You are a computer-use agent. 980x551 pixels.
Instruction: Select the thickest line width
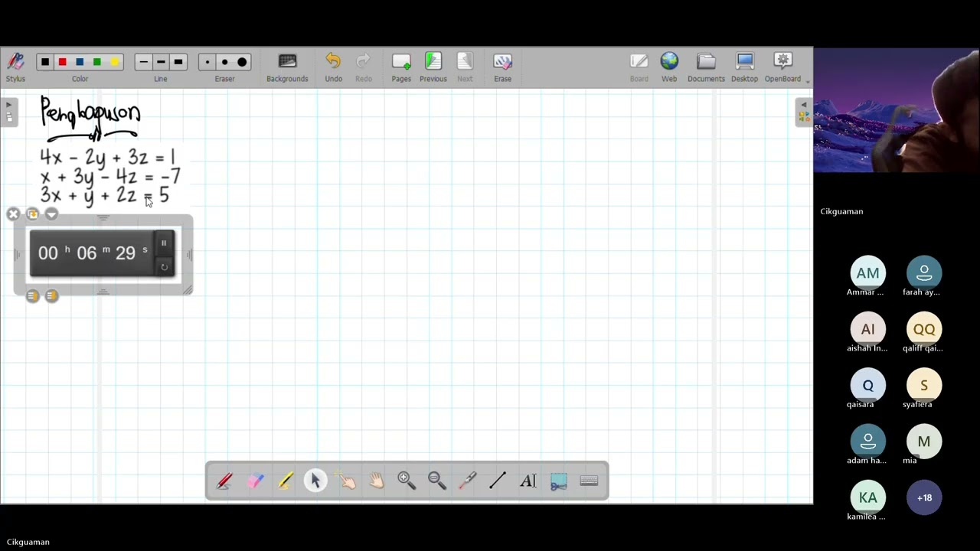(x=178, y=62)
